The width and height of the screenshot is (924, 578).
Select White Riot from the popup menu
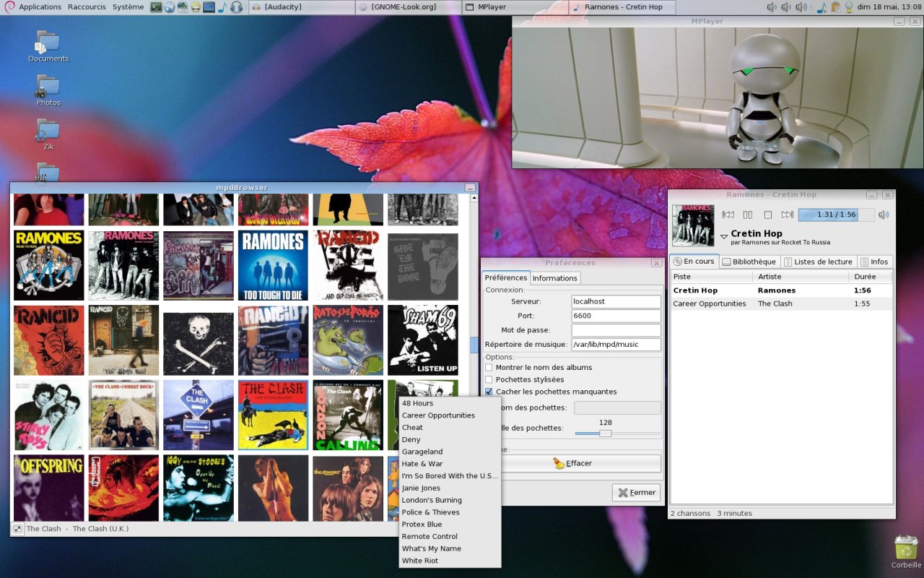pyautogui.click(x=450, y=561)
